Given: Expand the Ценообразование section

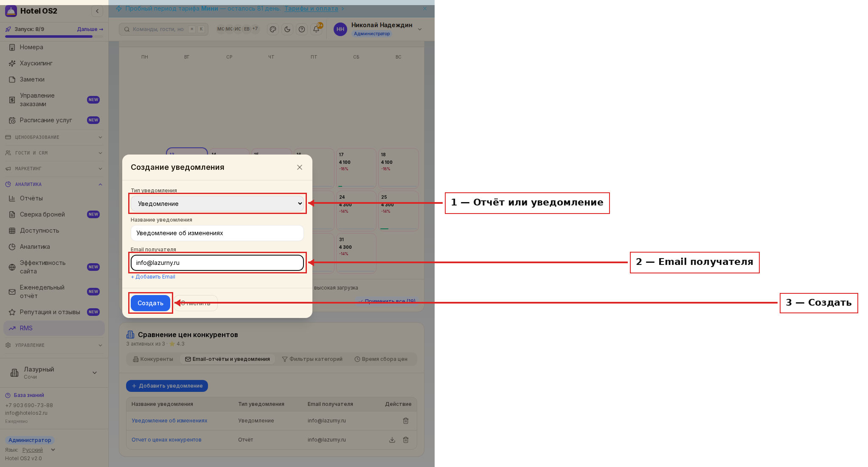Looking at the screenshot, I should [54, 137].
